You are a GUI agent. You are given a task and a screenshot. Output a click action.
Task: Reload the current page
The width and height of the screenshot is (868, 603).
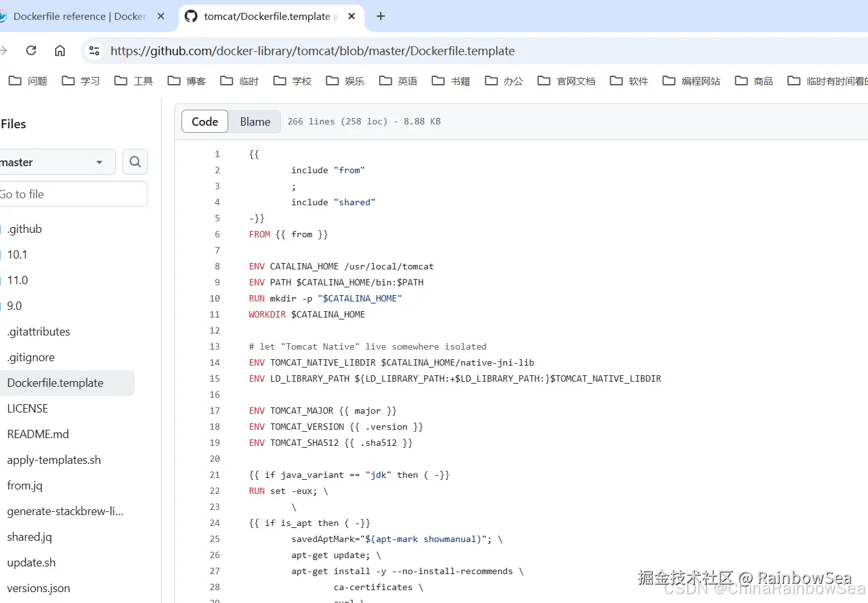click(x=31, y=51)
